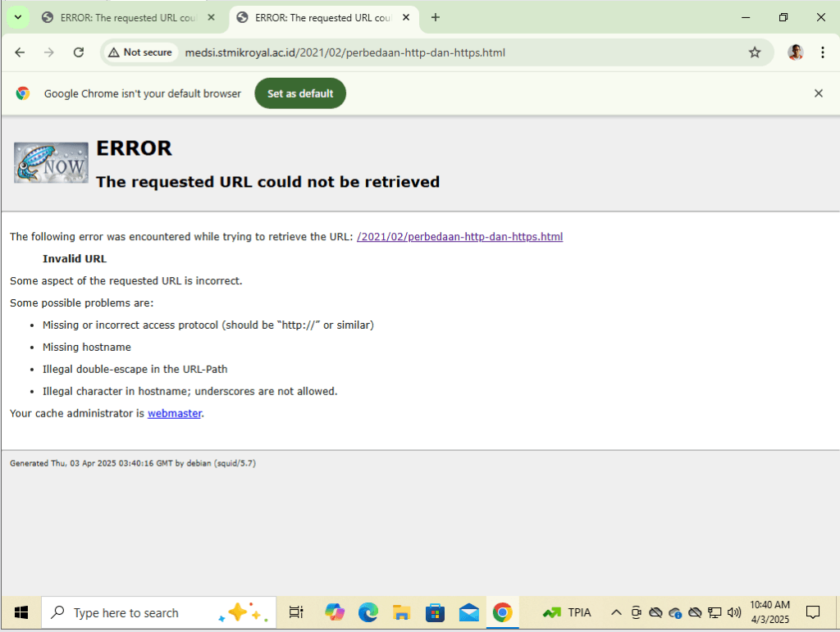Open the perbedaan-http-dan-https.html link
This screenshot has width=840, height=632.
point(459,237)
